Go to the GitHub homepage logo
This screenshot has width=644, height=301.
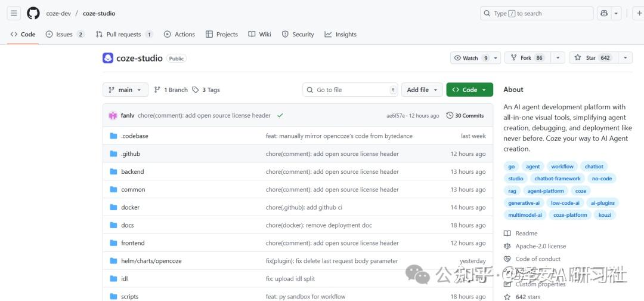[x=33, y=13]
